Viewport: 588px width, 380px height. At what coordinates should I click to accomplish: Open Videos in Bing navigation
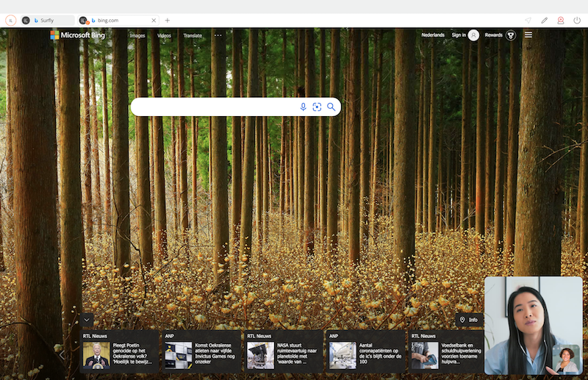pyautogui.click(x=164, y=35)
